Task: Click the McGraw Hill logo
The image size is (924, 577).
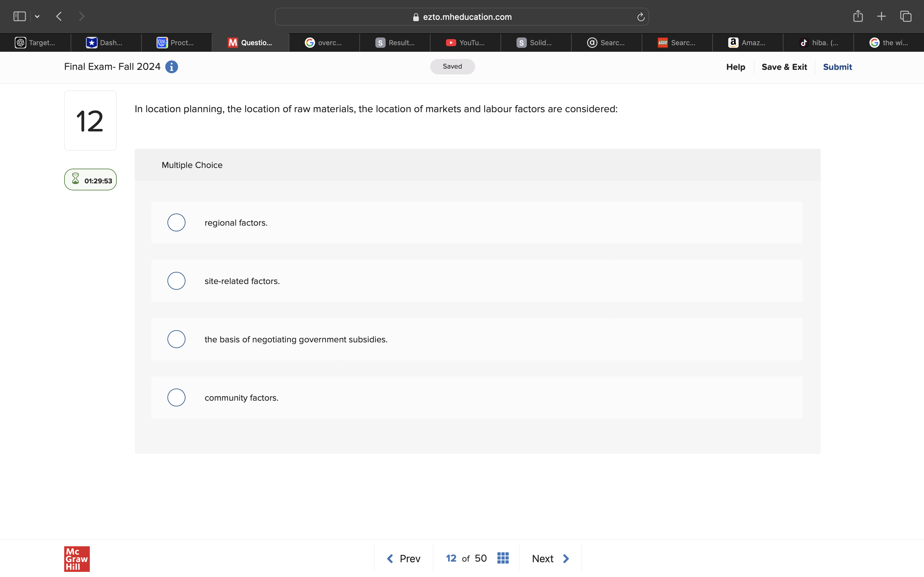Action: (76, 559)
